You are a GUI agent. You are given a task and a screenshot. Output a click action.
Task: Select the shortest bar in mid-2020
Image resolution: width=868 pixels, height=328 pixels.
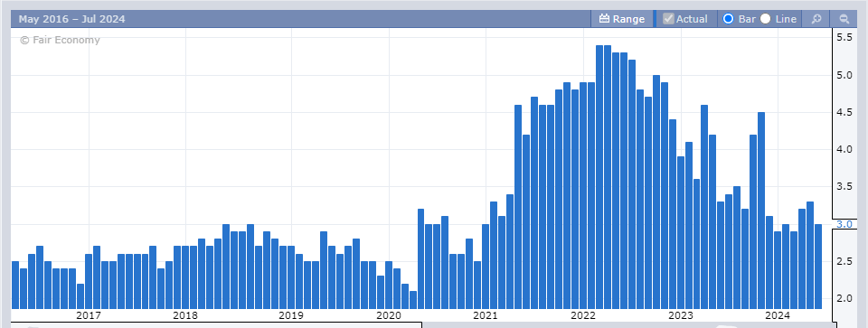(x=413, y=300)
